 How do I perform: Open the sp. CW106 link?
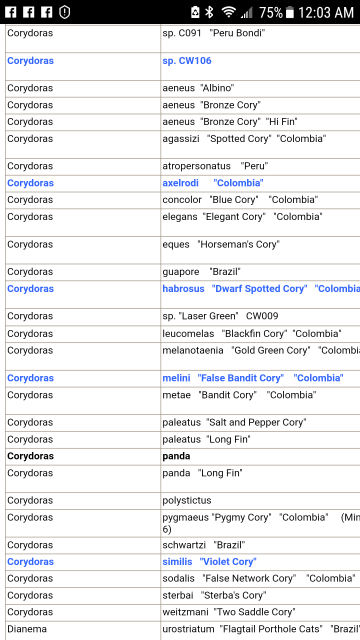(187, 61)
